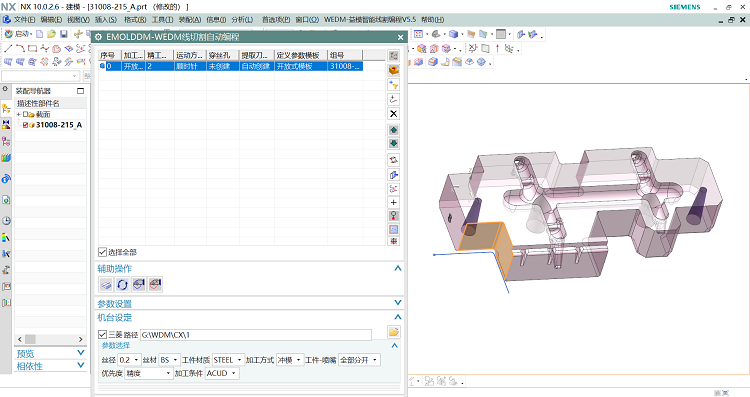The height and width of the screenshot is (397, 750).
Task: Toggle the checkbox of part 31008-215_A
Action: click(x=25, y=125)
